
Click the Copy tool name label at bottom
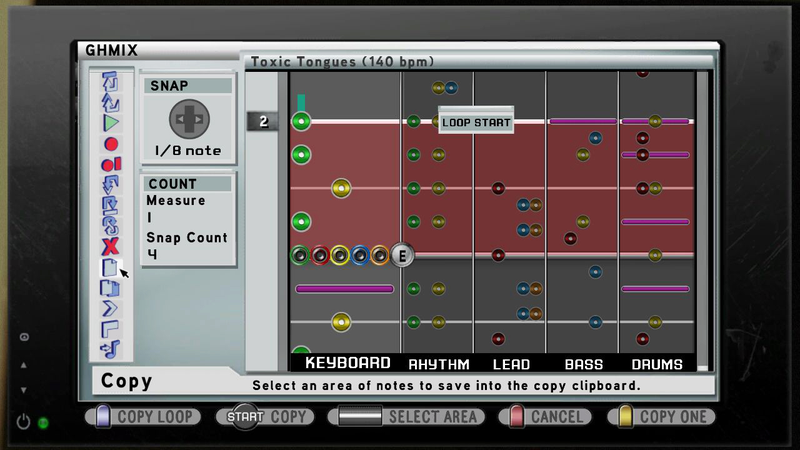click(x=126, y=381)
